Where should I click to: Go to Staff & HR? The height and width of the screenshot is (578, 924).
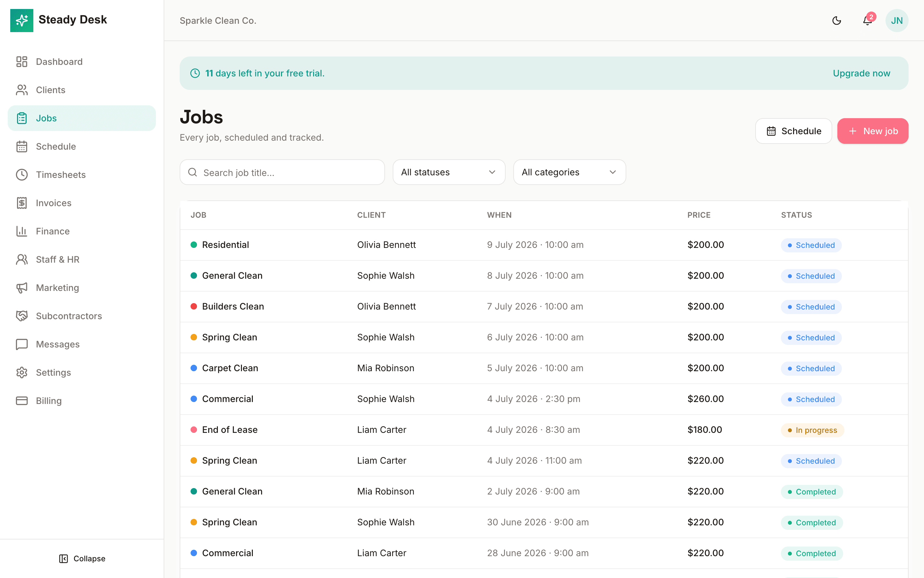[82, 259]
